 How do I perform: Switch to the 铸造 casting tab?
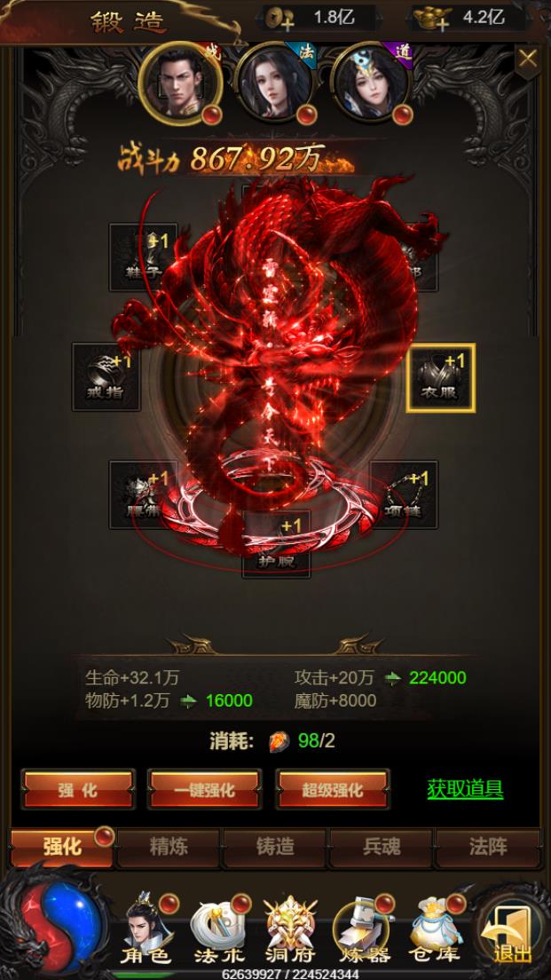pos(275,848)
